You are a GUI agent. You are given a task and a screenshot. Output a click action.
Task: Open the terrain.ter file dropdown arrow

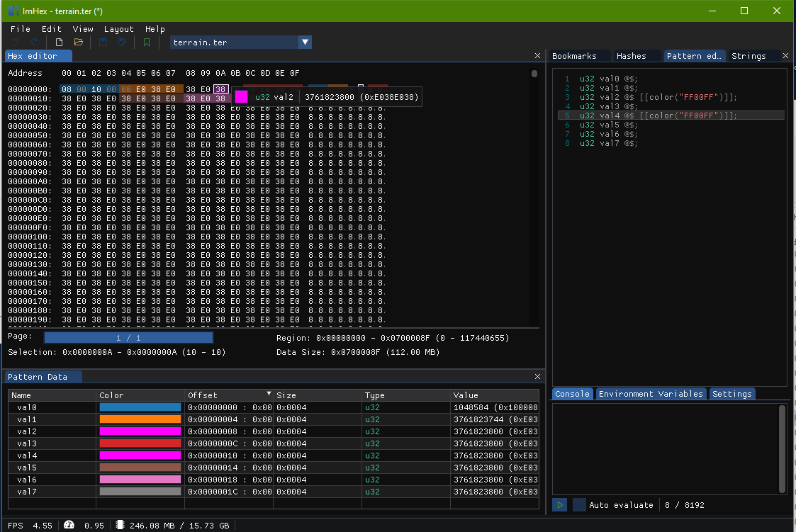305,43
